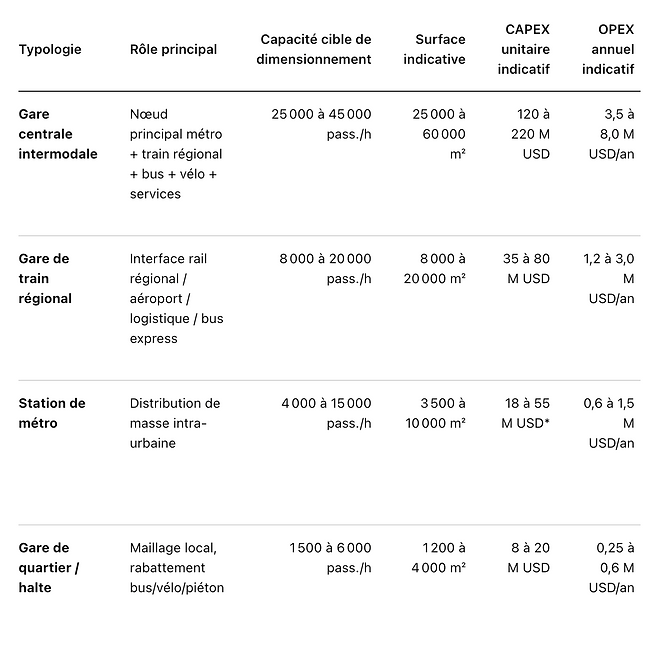Select the Capacité cible de dimensionnement header
Screen dimensions: 661x663
tap(314, 49)
